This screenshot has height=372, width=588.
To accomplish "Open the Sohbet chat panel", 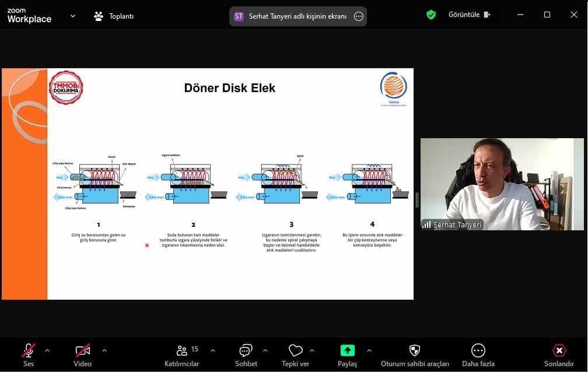I will (x=246, y=355).
